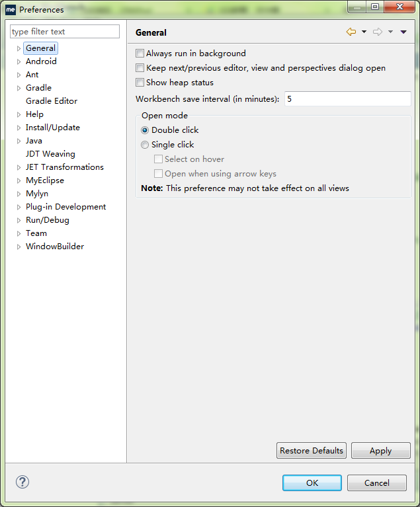
Task: Expand the Gradle tree node
Action: [x=19, y=89]
